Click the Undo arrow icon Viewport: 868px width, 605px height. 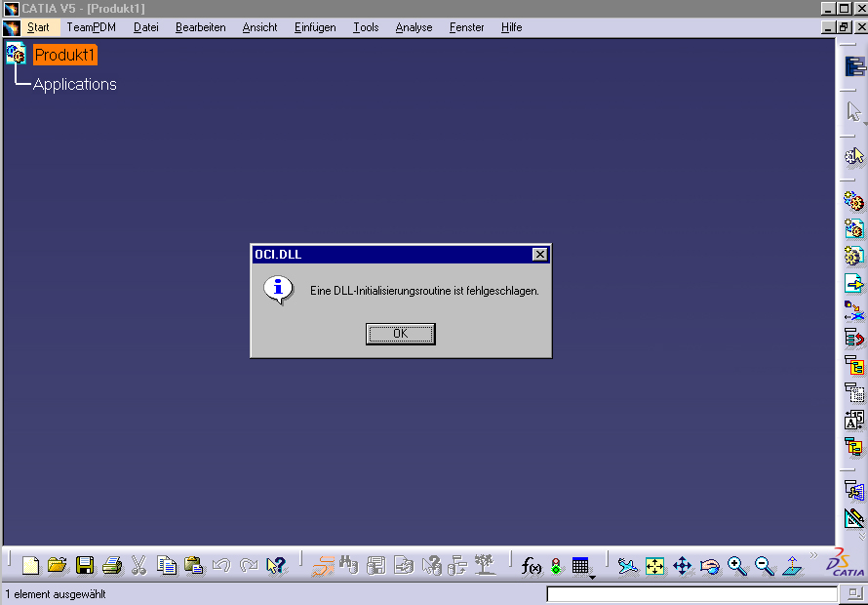point(221,566)
